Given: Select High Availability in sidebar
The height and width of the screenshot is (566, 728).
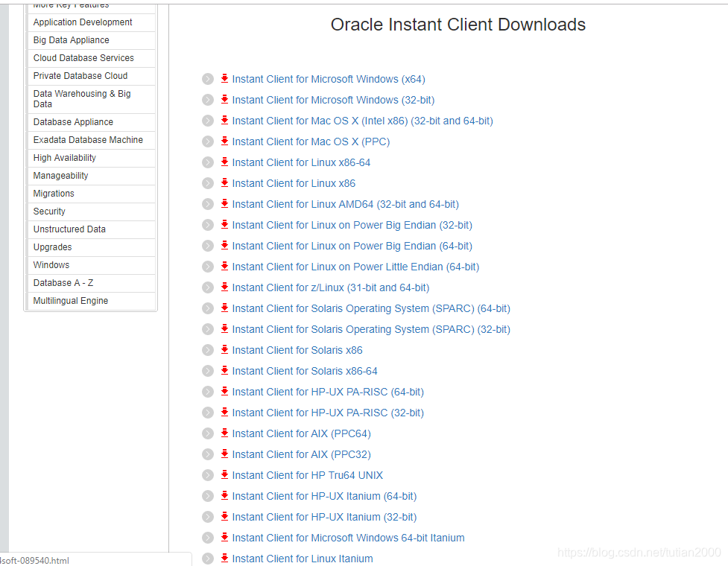Looking at the screenshot, I should point(92,158).
